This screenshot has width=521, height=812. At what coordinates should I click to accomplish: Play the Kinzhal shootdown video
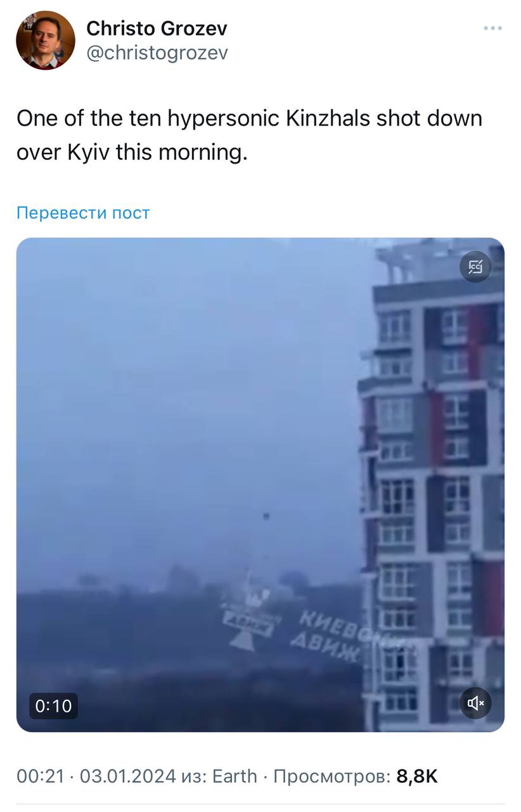point(260,485)
